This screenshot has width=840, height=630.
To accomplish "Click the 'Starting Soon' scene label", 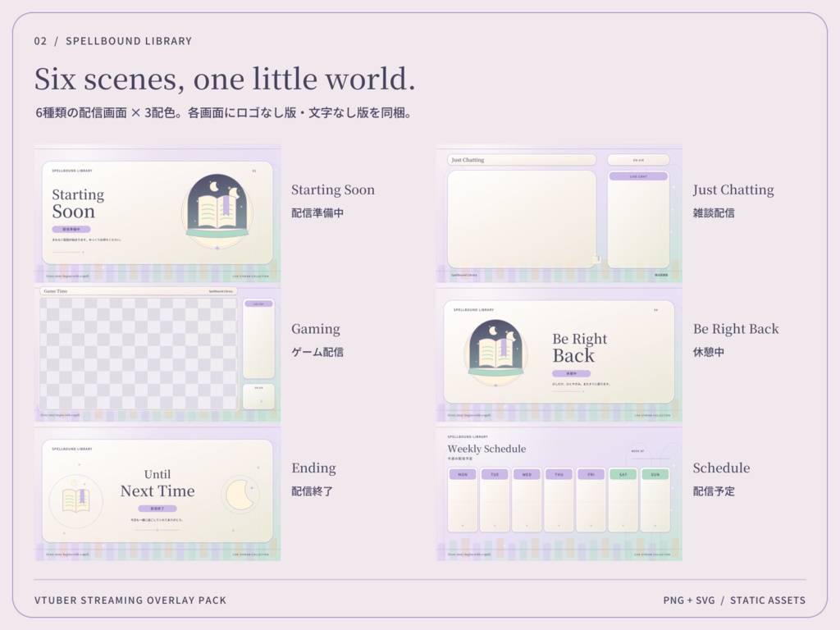I will click(x=333, y=189).
